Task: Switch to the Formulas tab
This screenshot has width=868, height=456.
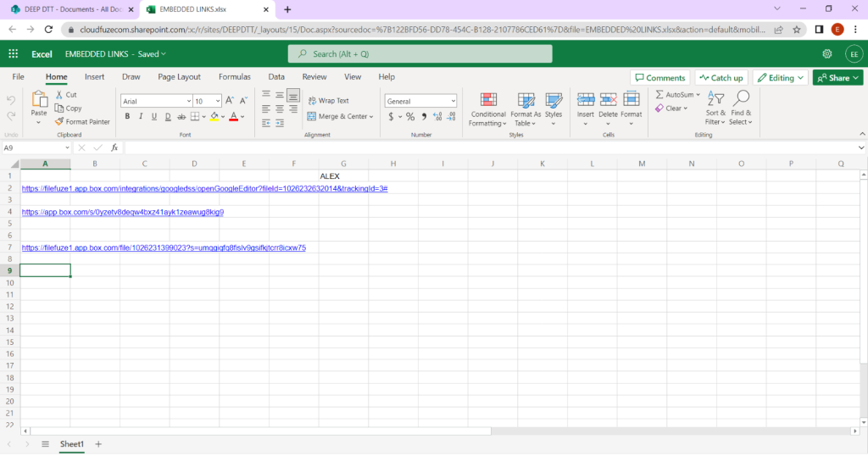Action: point(235,77)
